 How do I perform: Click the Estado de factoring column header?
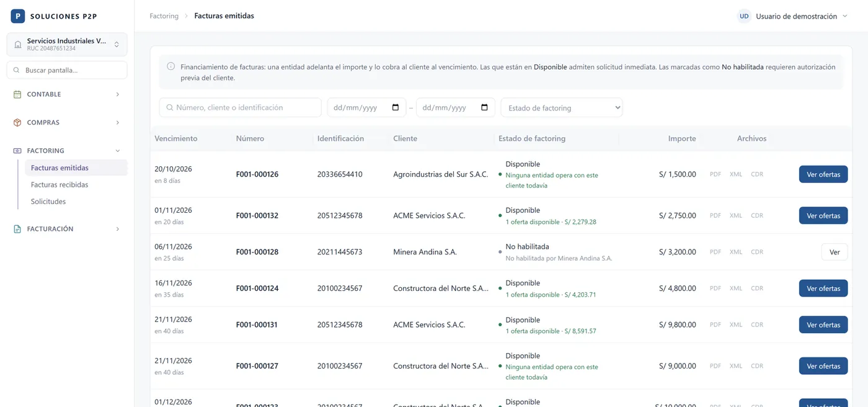pyautogui.click(x=532, y=138)
